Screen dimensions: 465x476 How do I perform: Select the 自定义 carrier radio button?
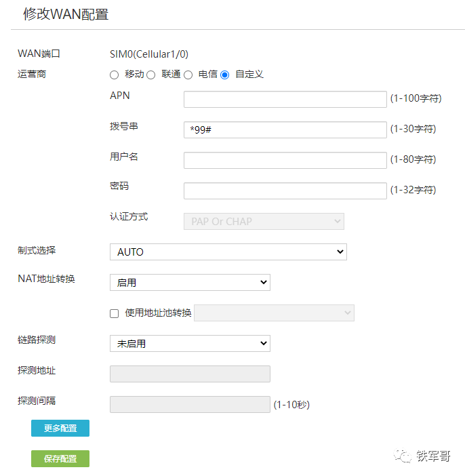point(225,75)
